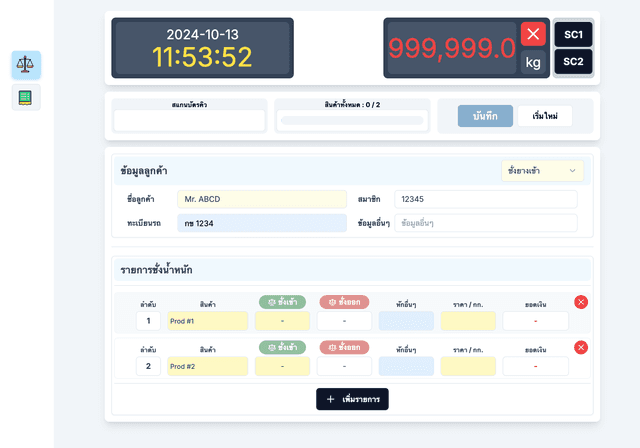Click the price per kg field in Prod #2 row
The image size is (640, 448).
pyautogui.click(x=468, y=366)
